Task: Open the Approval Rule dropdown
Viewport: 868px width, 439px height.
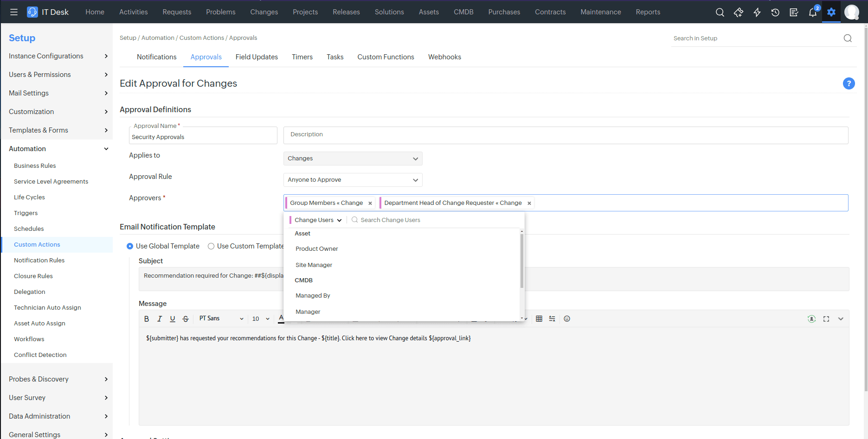Action: coord(353,180)
